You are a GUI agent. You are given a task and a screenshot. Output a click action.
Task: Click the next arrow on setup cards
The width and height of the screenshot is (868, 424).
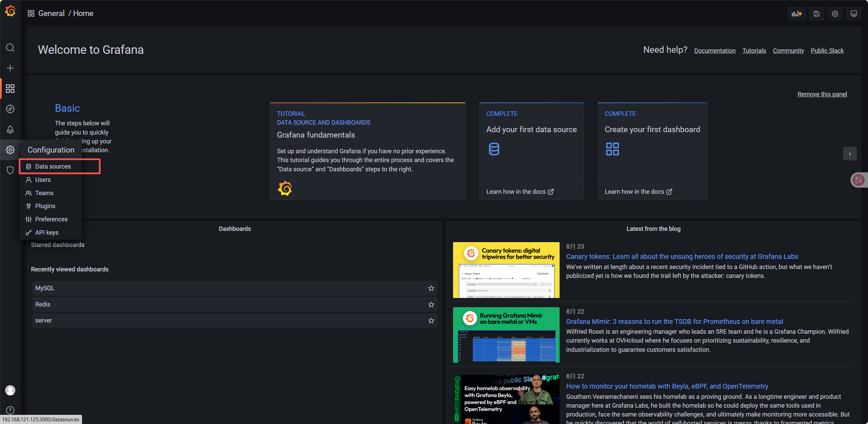pyautogui.click(x=850, y=154)
